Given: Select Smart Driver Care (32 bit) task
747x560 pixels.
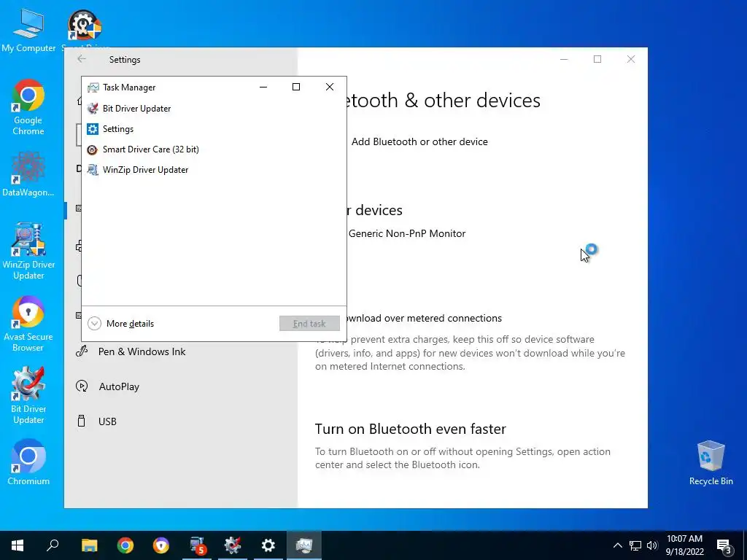Looking at the screenshot, I should (214, 149).
